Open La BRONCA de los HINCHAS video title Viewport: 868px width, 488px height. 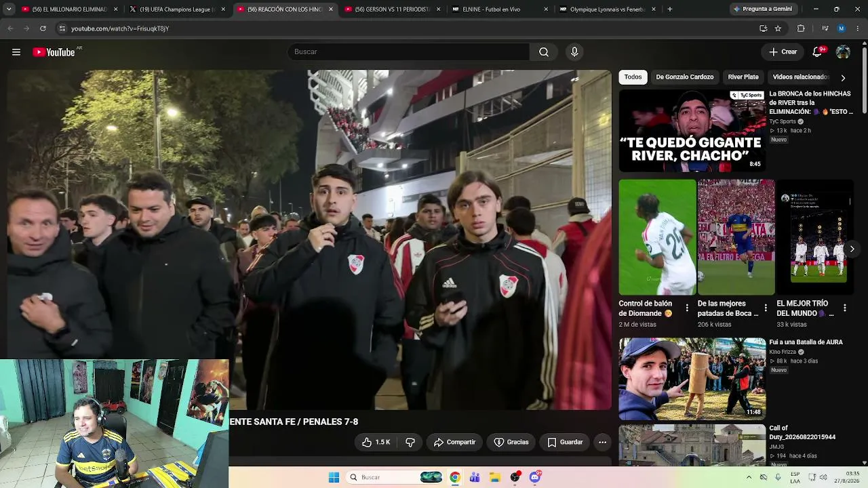click(810, 103)
